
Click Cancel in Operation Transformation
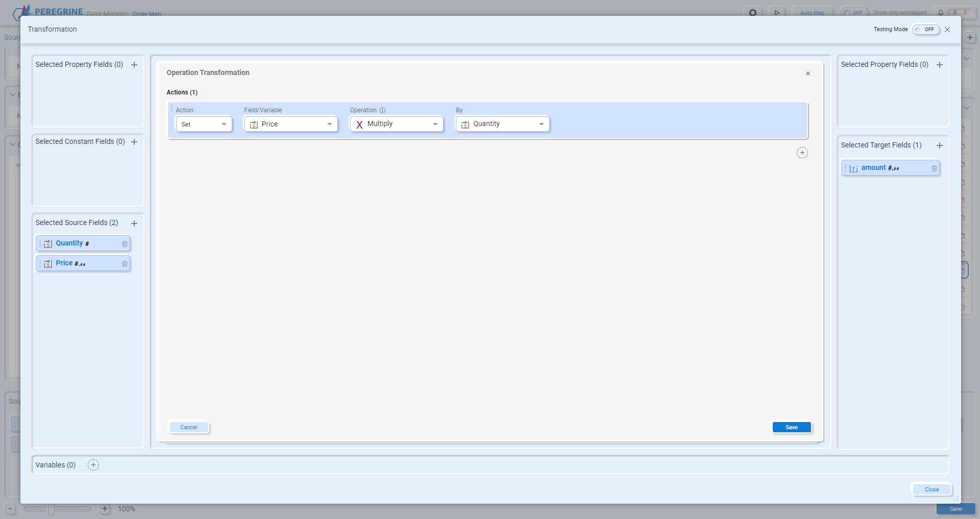point(189,427)
